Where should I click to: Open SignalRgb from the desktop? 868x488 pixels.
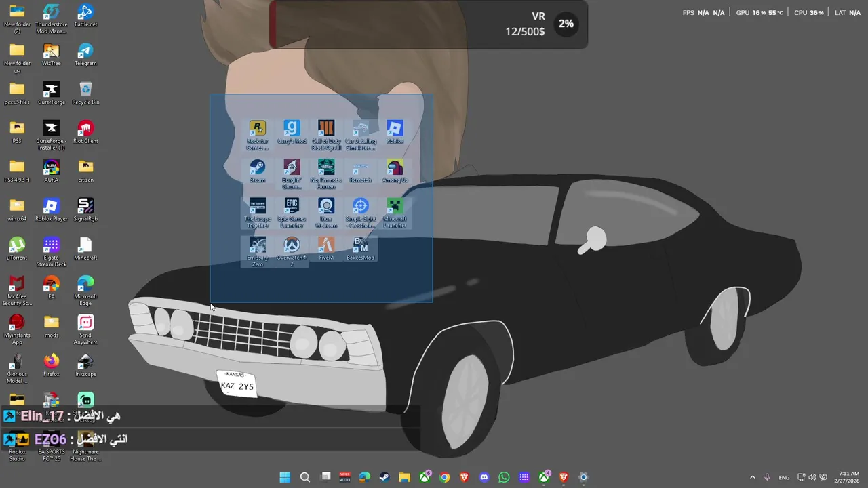tap(85, 209)
